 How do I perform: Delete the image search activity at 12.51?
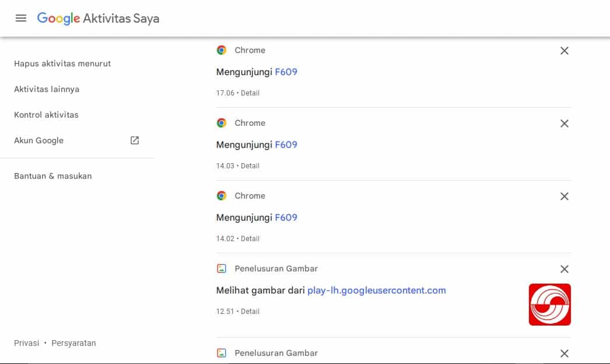(564, 269)
